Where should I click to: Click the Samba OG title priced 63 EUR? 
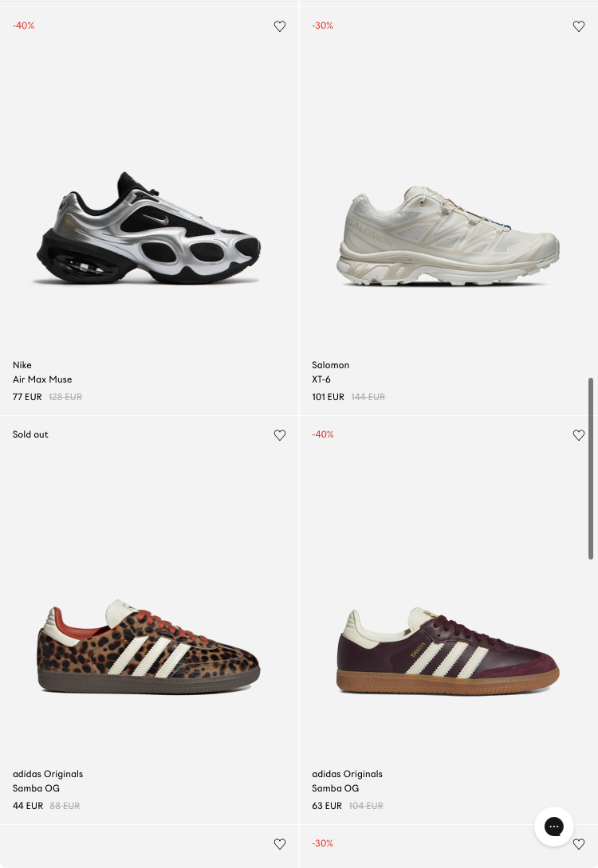(x=335, y=788)
